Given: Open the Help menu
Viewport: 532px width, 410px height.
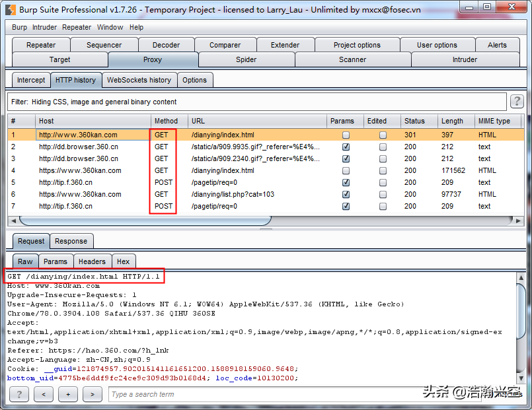Looking at the screenshot, I should click(136, 27).
